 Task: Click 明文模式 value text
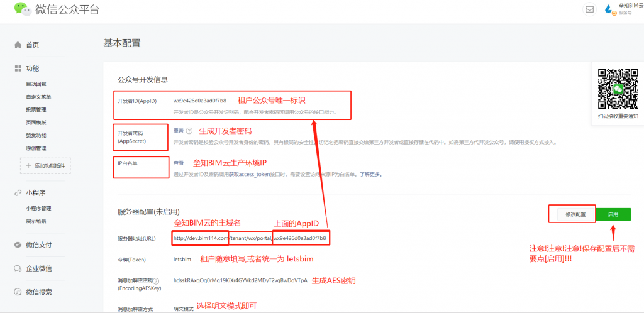click(183, 309)
